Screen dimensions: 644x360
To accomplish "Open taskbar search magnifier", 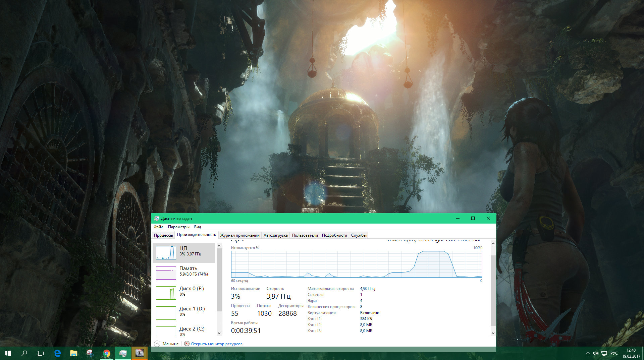I will pos(24,353).
